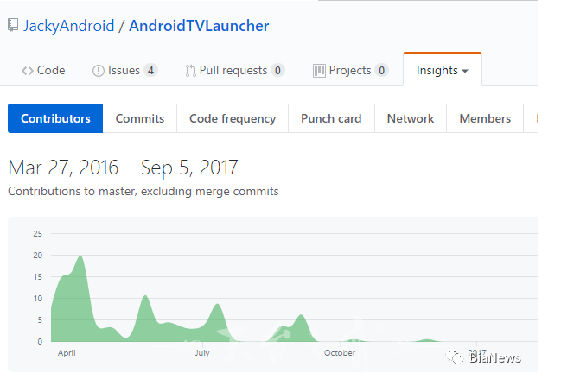Screen dimensions: 561x392
Task: Click the July axis label
Action: 202,353
